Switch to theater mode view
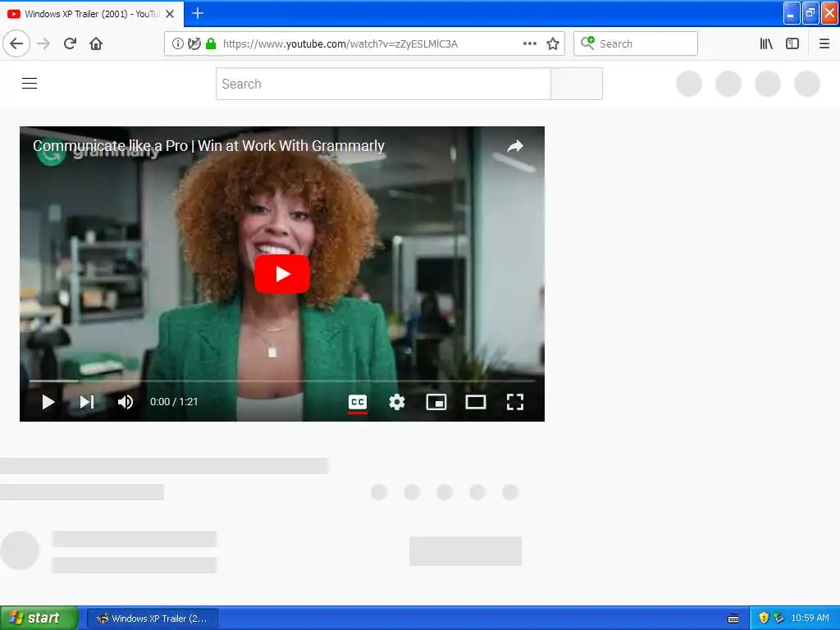The height and width of the screenshot is (630, 840). point(476,402)
